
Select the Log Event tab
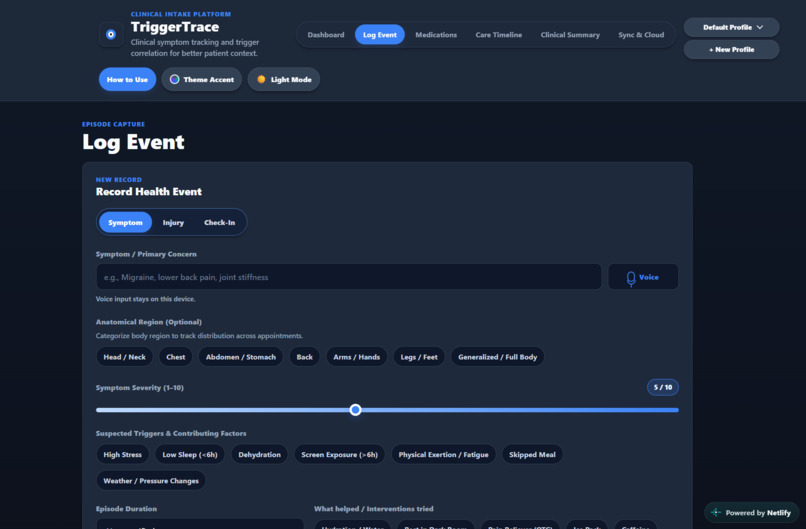pos(379,35)
